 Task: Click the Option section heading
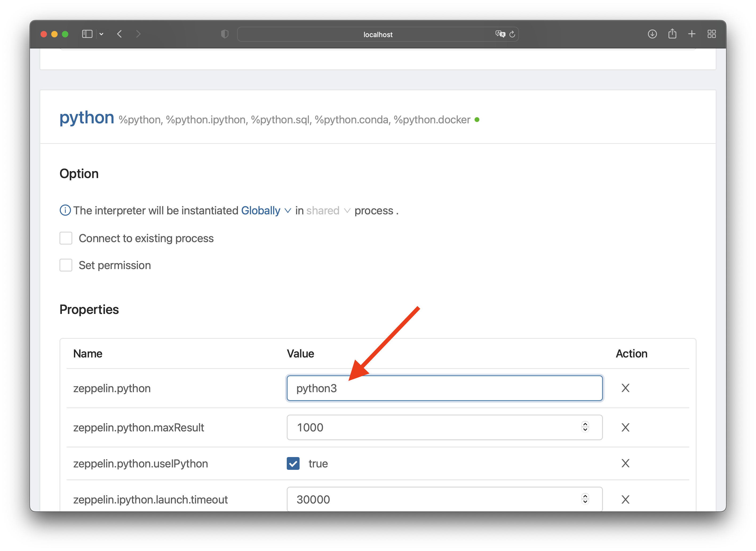tap(79, 174)
